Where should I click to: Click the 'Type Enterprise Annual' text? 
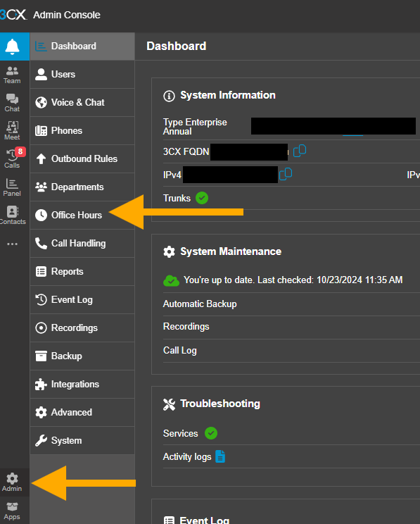(195, 127)
